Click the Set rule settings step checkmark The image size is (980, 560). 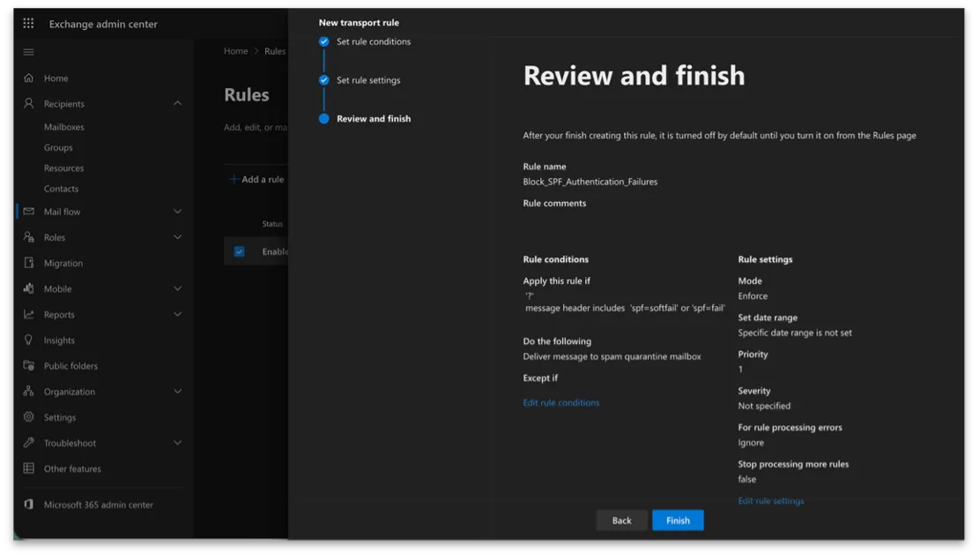click(x=323, y=80)
